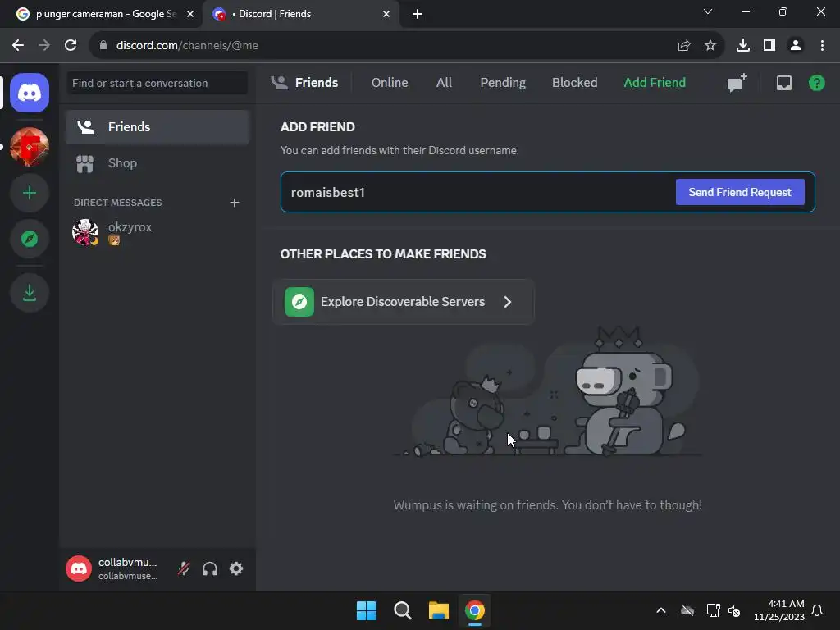
Task: Open Windows Start menu
Action: tap(366, 610)
